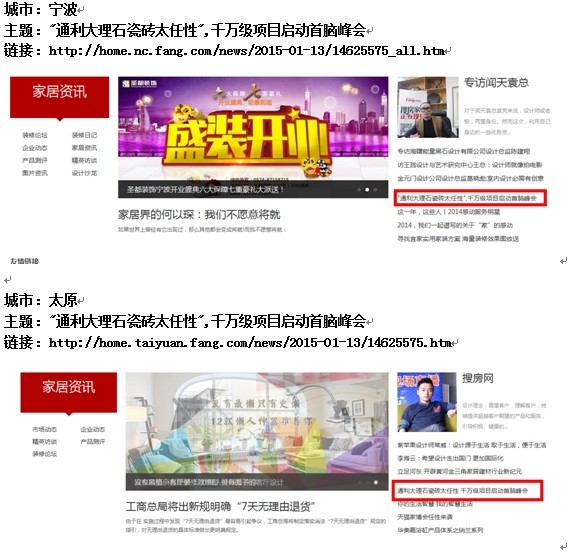Viewport: 574px width, 553px height.
Task: Open article 专访海曙能量黑石设计有限公司设计总监
Action: (464, 151)
